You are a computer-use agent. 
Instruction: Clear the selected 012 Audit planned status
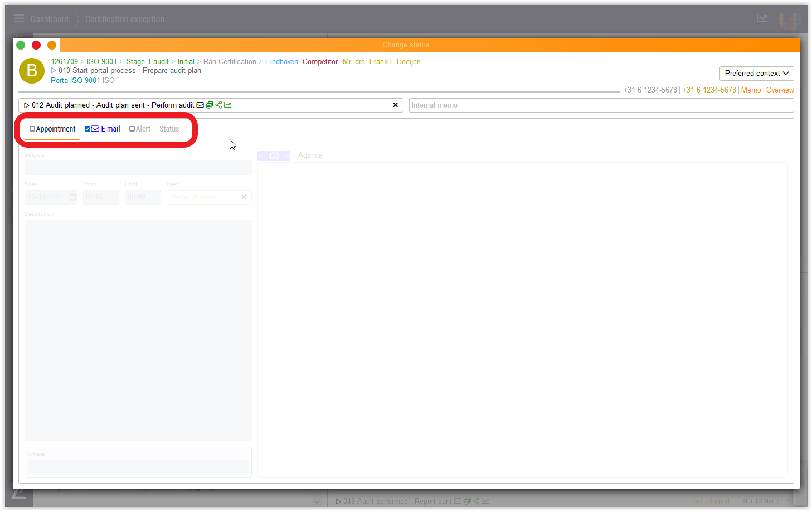click(395, 105)
